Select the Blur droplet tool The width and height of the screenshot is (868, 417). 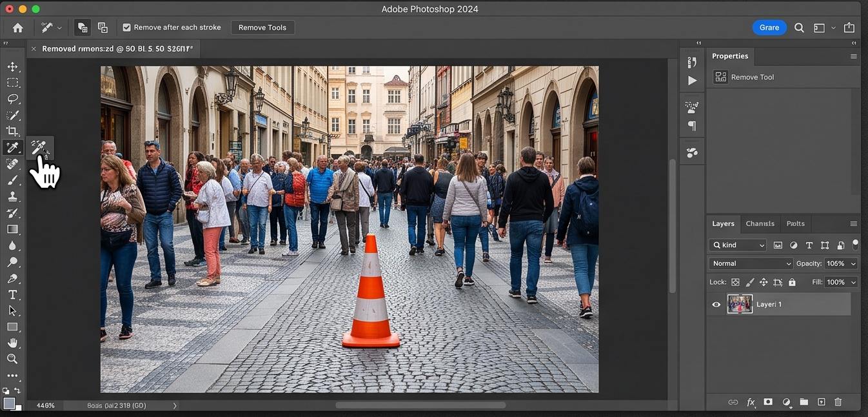[x=12, y=245]
